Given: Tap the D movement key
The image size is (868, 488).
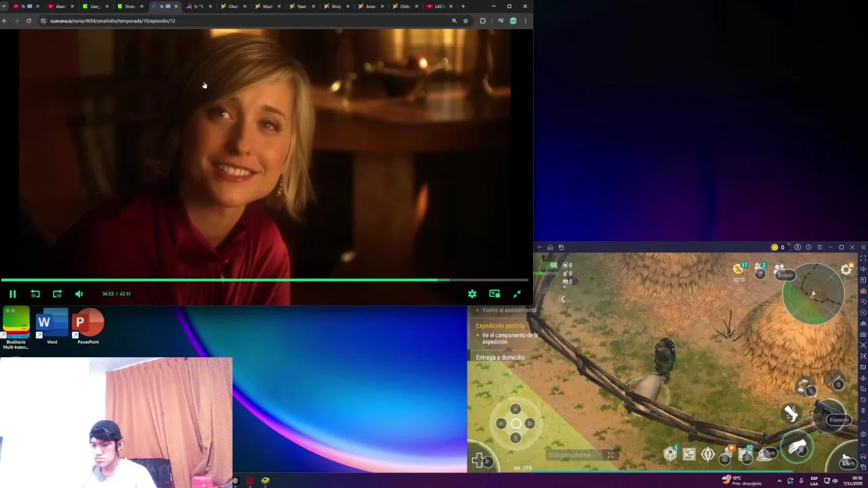Looking at the screenshot, I should 530,424.
